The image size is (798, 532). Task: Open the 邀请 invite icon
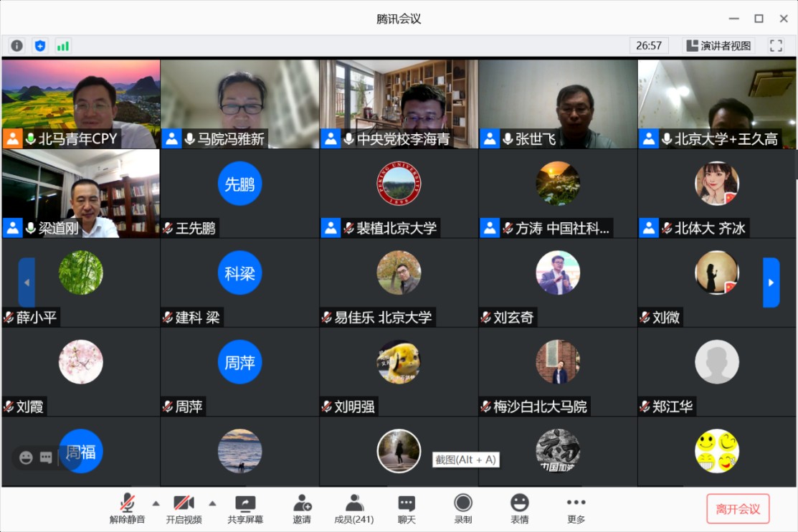click(302, 508)
